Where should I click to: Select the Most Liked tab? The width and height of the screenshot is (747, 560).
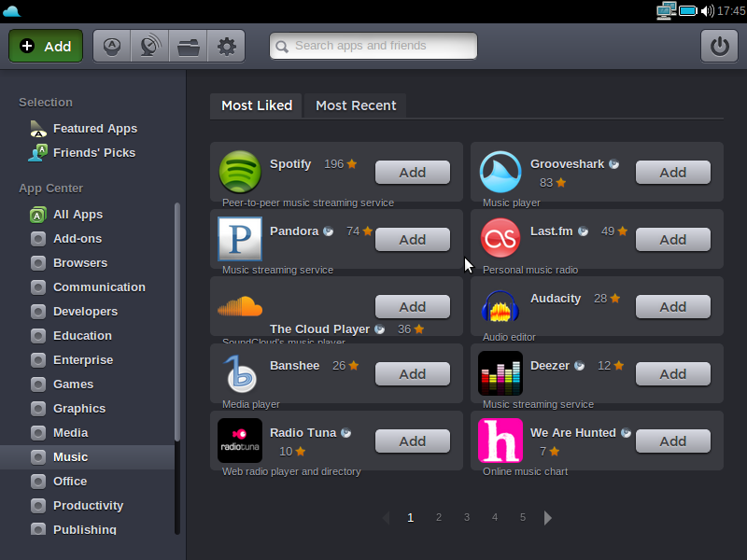point(257,105)
